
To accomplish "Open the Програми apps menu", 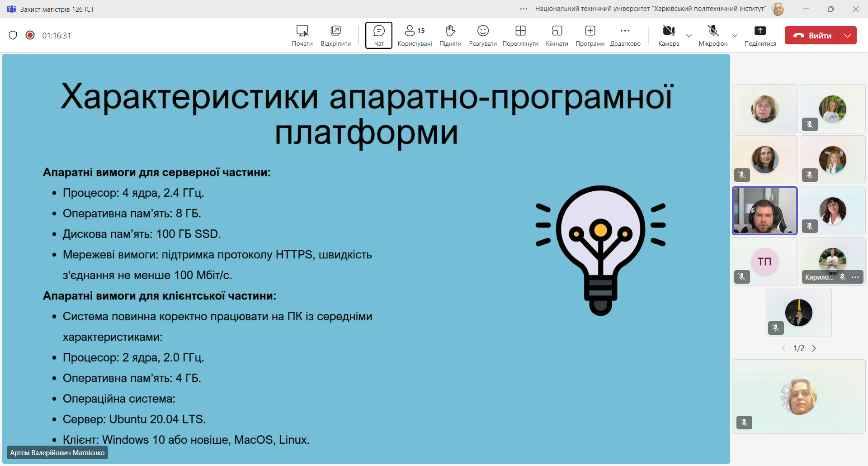I will (x=590, y=35).
